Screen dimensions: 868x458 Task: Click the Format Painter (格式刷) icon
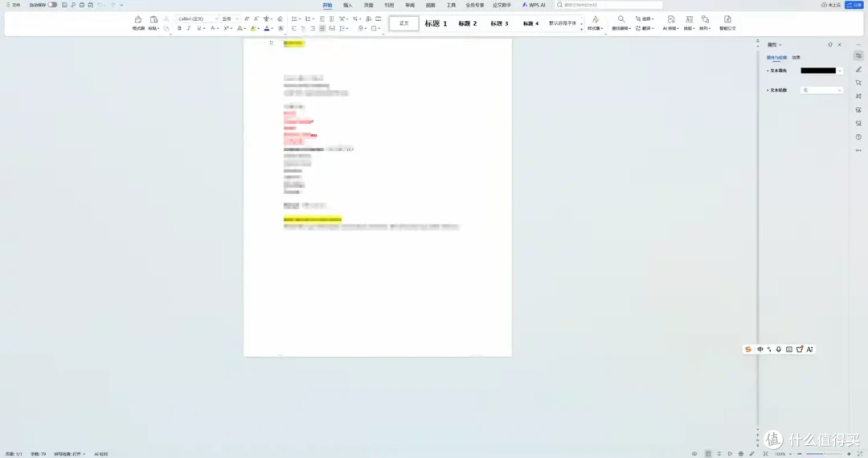point(138,19)
